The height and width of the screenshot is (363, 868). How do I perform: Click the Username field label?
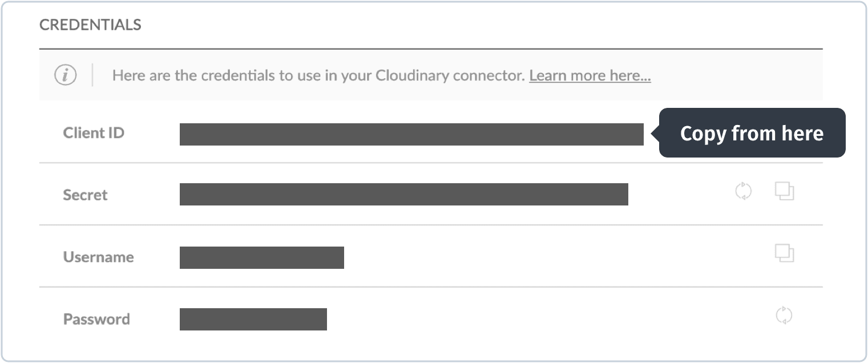point(98,257)
